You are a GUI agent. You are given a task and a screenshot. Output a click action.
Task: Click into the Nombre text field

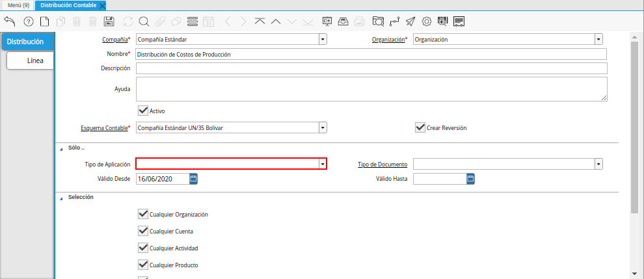[x=371, y=54]
